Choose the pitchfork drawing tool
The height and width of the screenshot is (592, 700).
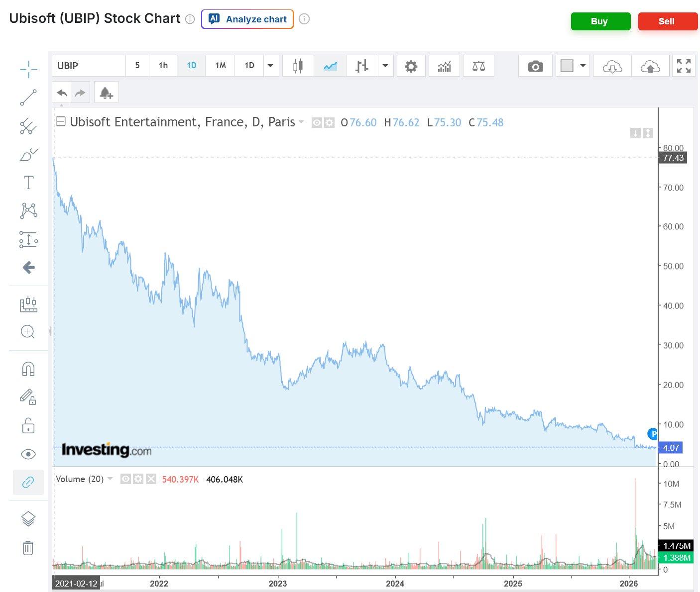coord(28,126)
